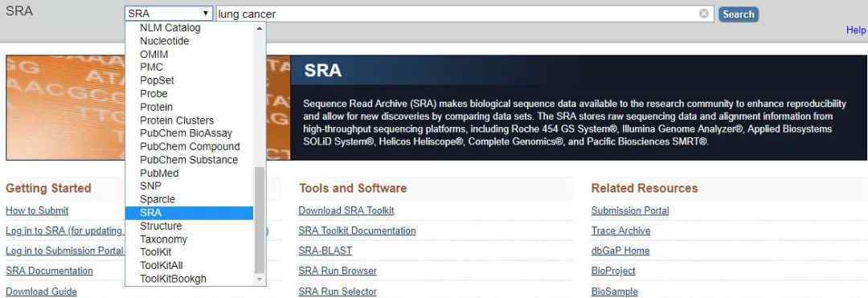
Task: Choose PMC from the database list
Action: click(x=190, y=67)
